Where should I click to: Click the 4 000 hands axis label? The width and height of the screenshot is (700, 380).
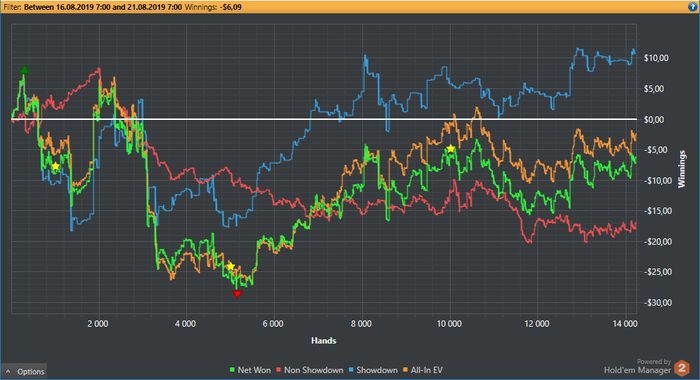pyautogui.click(x=185, y=324)
